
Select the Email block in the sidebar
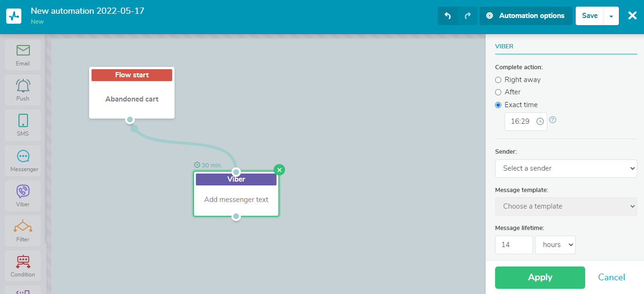[22, 55]
